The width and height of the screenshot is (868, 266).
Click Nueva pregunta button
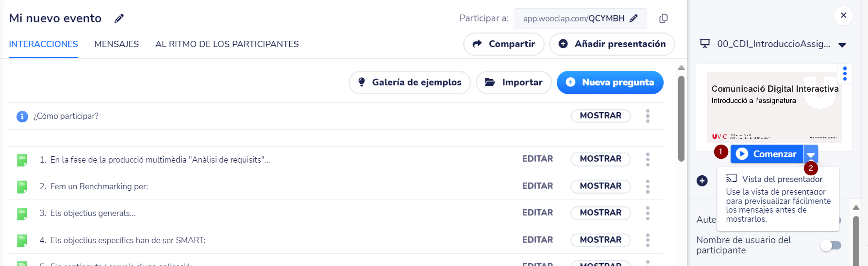point(610,83)
